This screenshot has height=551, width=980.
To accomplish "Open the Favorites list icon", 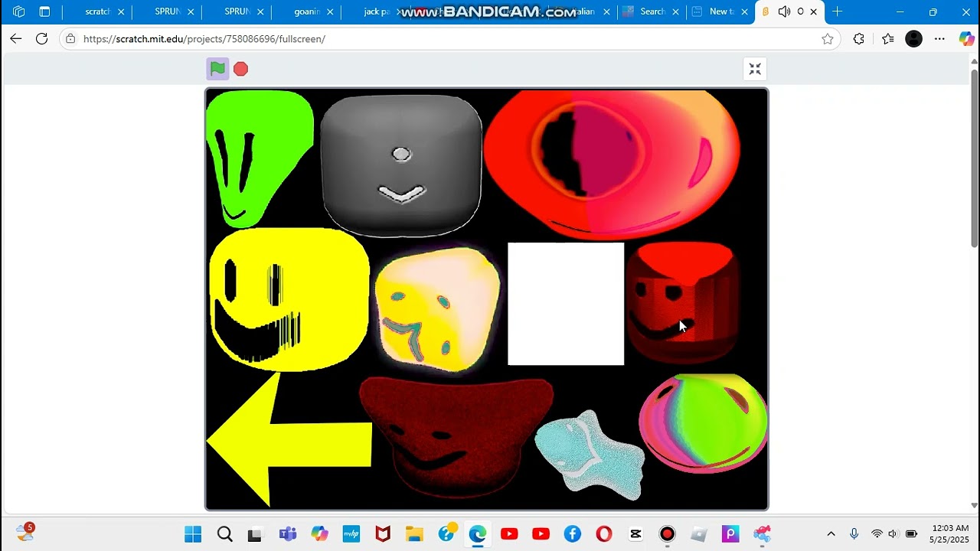I will click(887, 39).
